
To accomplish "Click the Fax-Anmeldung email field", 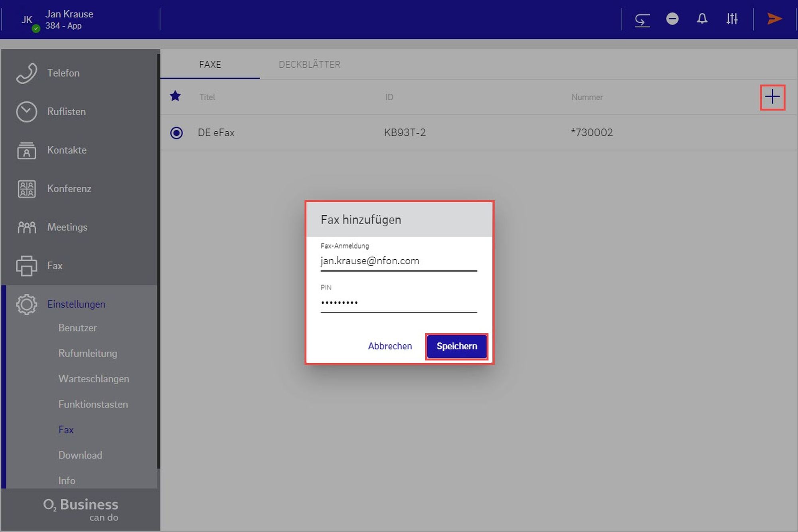I will tap(398, 261).
